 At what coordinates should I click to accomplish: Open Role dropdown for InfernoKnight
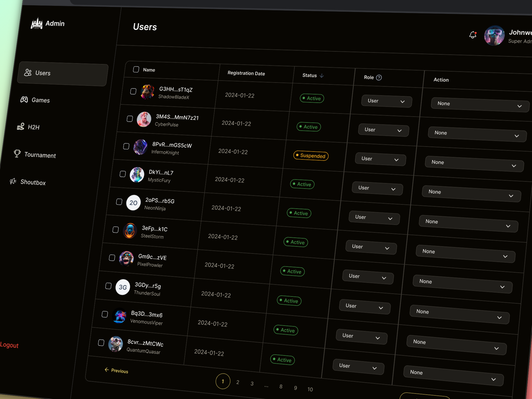380,159
